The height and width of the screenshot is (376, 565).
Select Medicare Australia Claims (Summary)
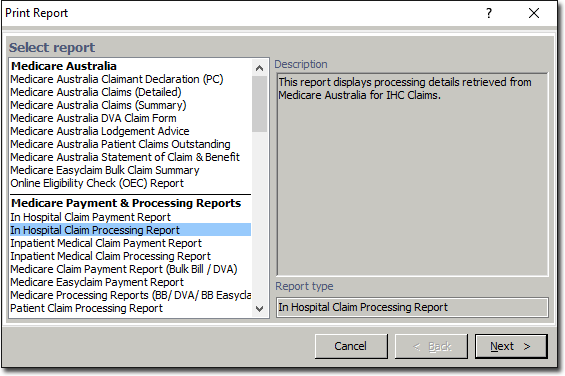coord(98,105)
